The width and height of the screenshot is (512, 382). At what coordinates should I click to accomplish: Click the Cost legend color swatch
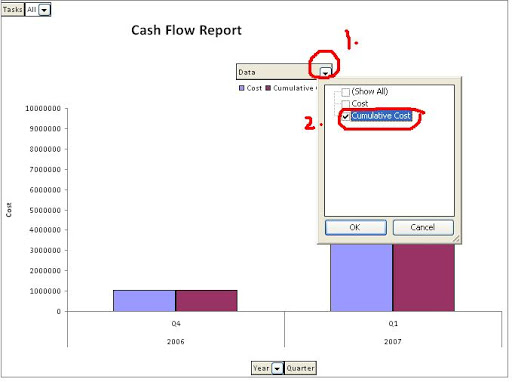(x=242, y=88)
